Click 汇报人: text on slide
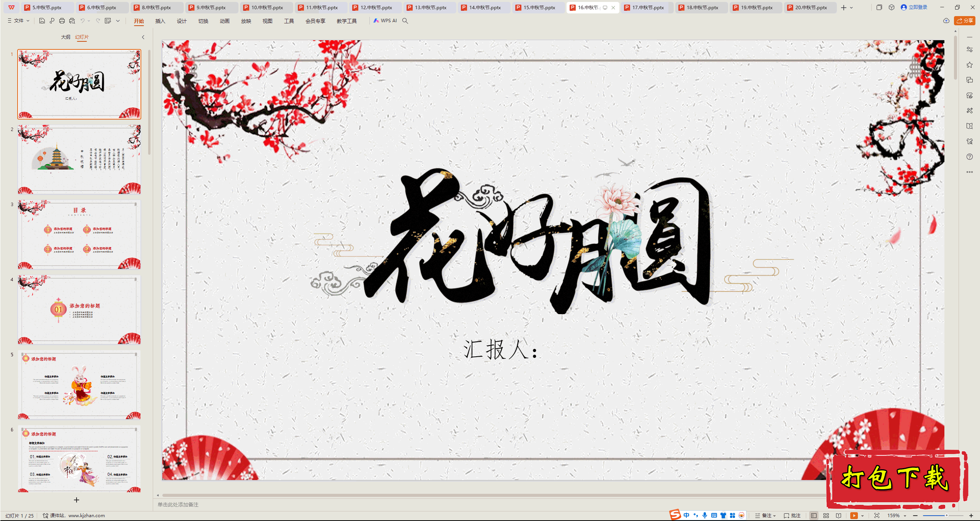 click(x=501, y=349)
